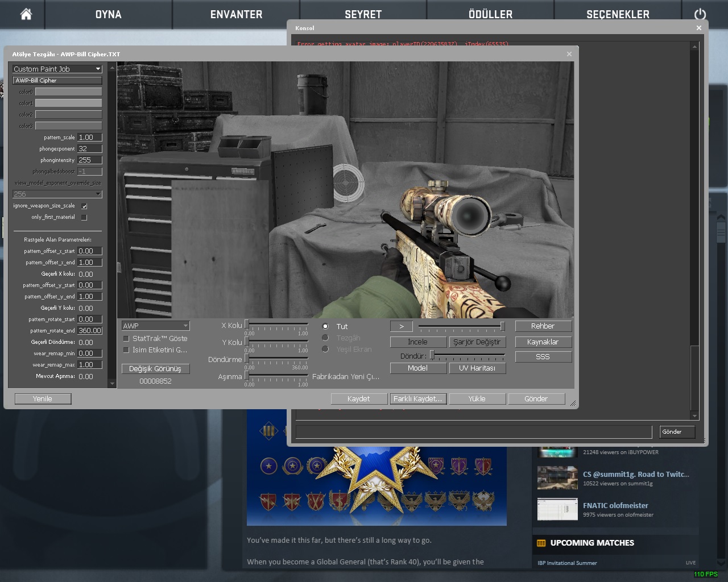The height and width of the screenshot is (582, 728).
Task: Click the workbench window resize grip icon
Action: point(573,403)
